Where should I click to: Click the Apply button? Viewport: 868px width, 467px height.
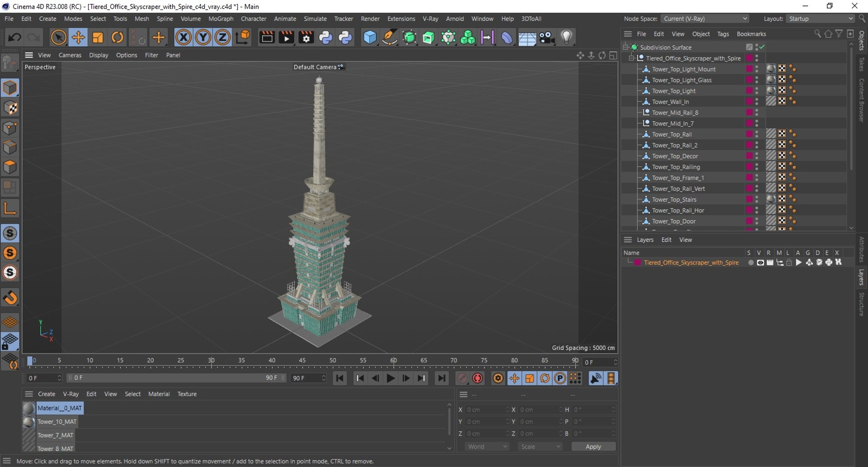[593, 447]
